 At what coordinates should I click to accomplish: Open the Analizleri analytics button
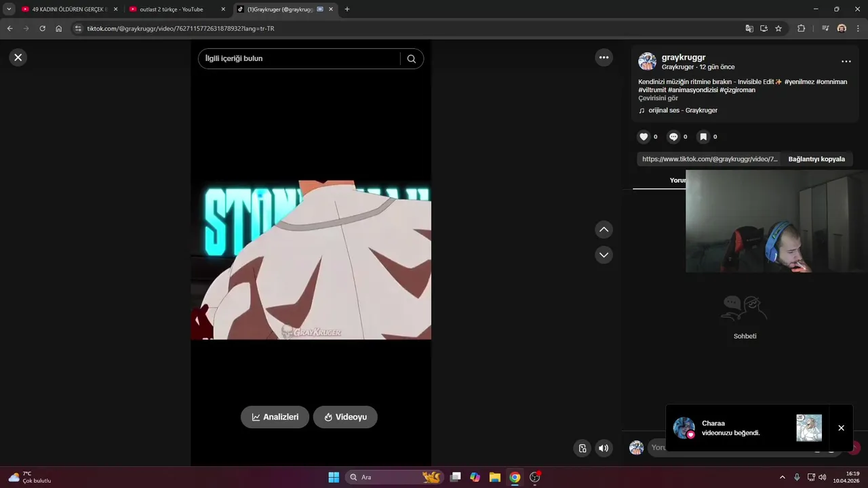[275, 417]
